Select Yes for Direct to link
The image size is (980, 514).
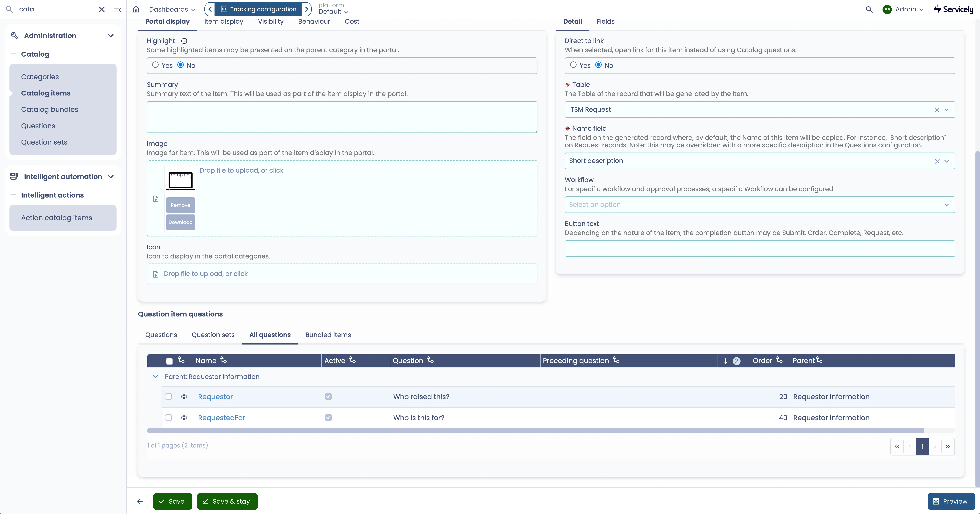[x=573, y=65]
